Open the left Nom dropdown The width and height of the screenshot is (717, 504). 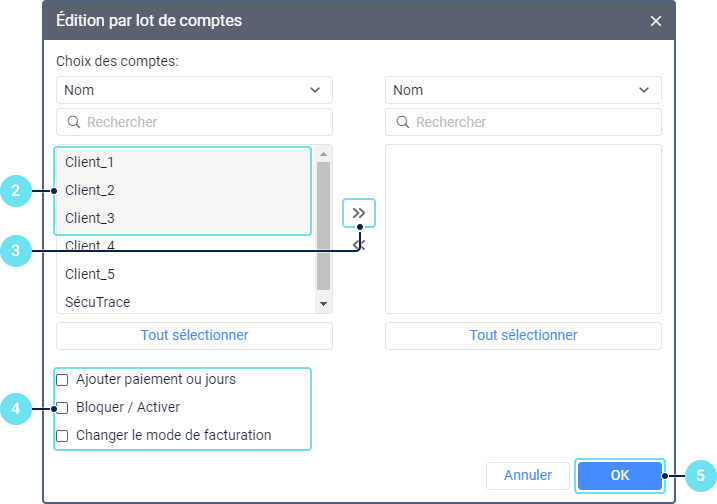click(194, 90)
